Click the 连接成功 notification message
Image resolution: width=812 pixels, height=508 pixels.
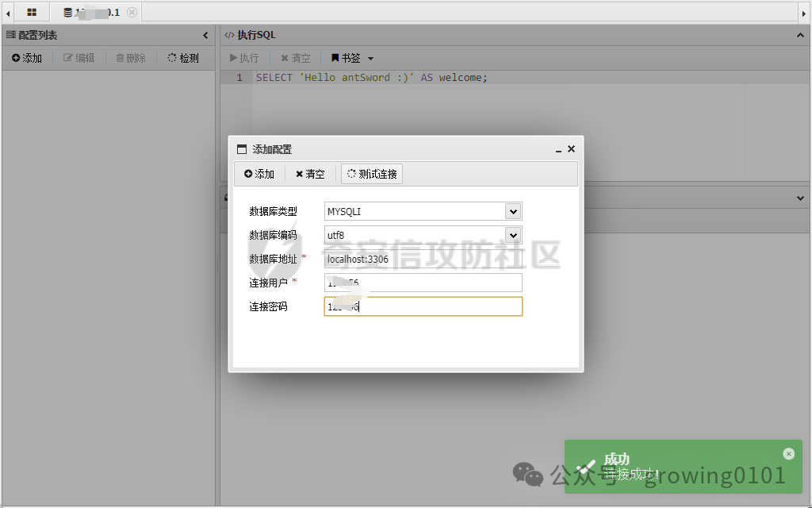pos(630,474)
